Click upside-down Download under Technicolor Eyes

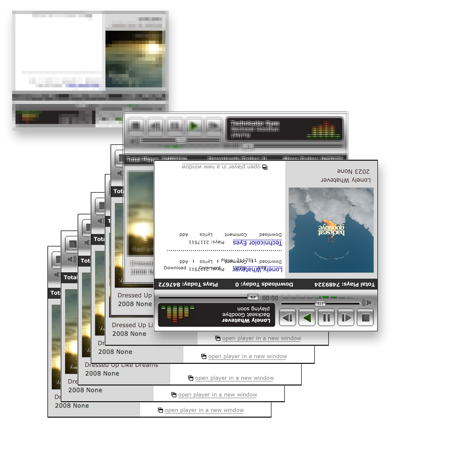click(270, 235)
